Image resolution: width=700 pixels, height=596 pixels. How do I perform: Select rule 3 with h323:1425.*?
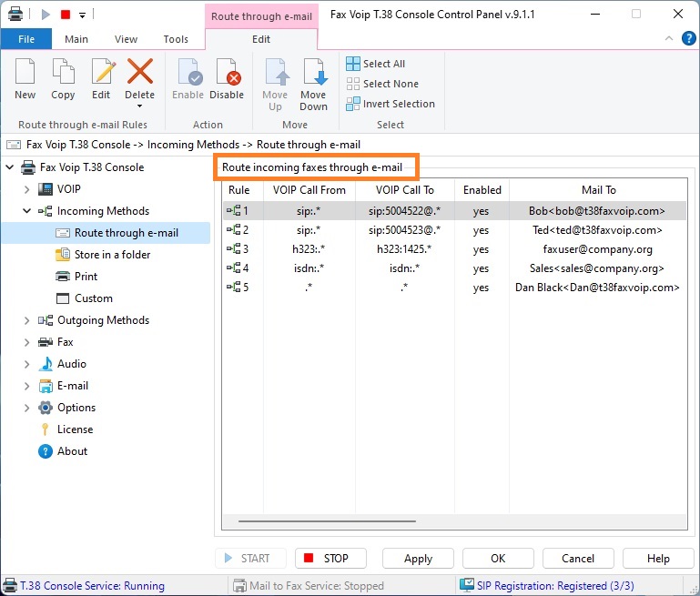[454, 249]
